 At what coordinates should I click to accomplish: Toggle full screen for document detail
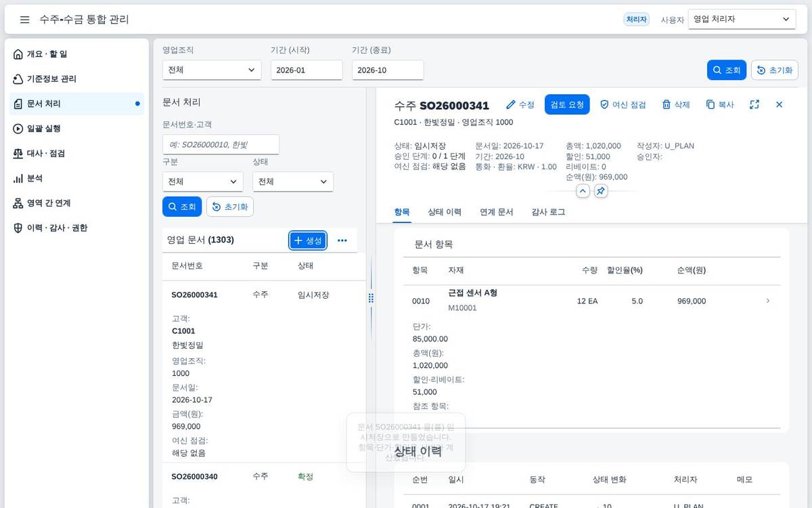[754, 104]
